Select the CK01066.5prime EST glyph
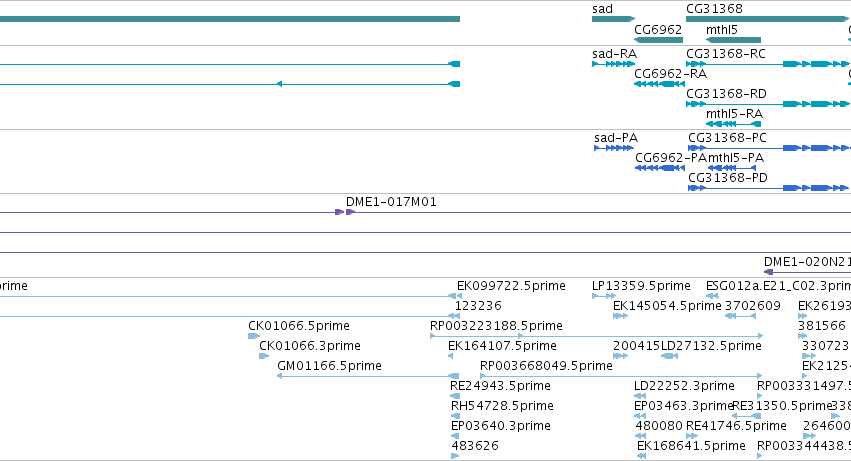The height and width of the screenshot is (461, 851). tap(254, 336)
